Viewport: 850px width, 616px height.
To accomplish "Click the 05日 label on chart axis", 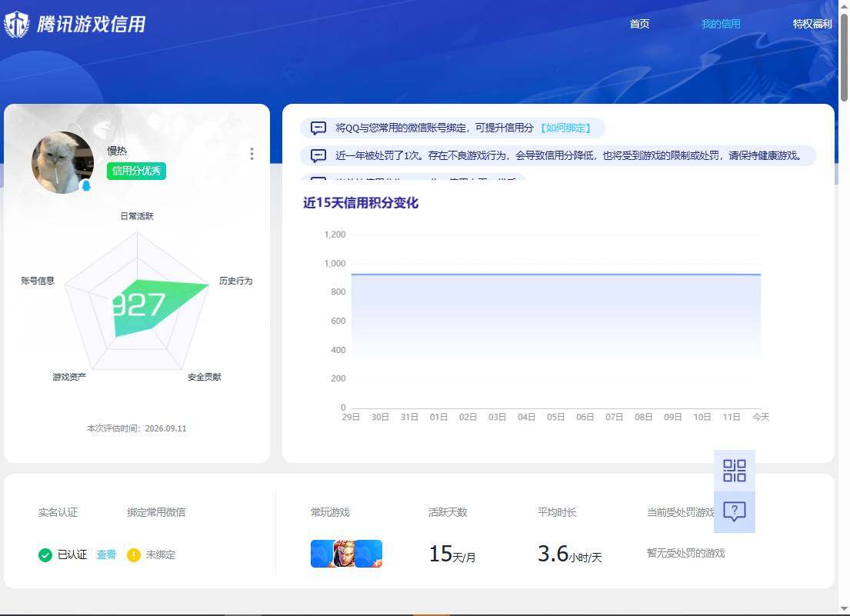I will click(555, 417).
